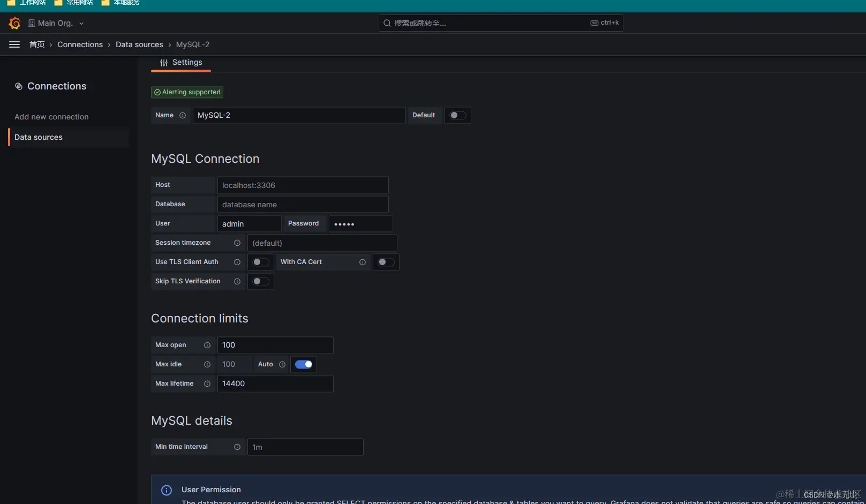Click the Main Org. building icon
Screen dimensions: 866x504
coord(32,23)
